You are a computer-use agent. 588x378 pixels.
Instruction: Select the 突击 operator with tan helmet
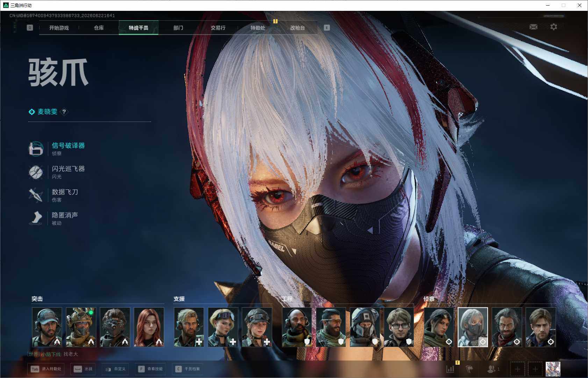click(x=81, y=327)
